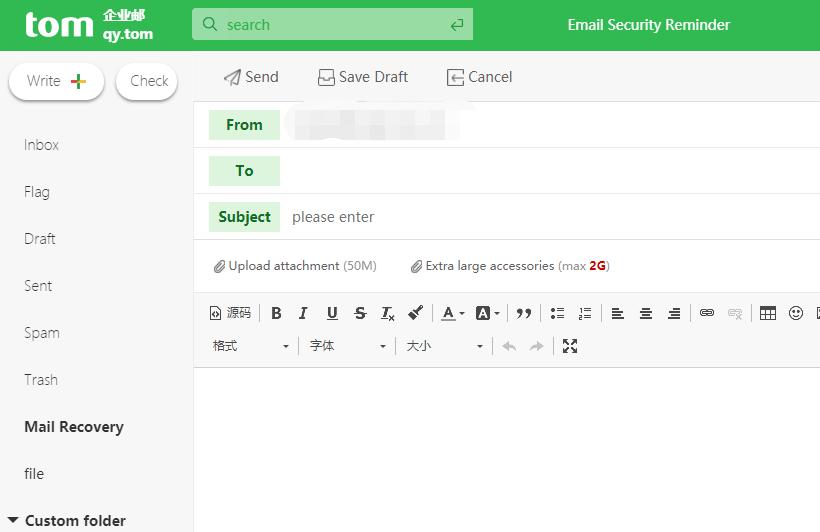Click the Check mail button
This screenshot has width=820, height=532.
(x=146, y=81)
